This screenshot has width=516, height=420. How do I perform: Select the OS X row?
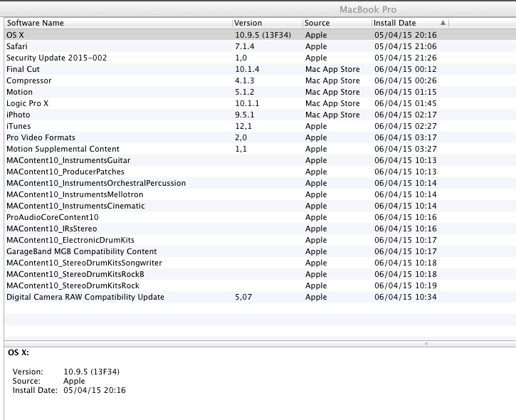[260, 35]
